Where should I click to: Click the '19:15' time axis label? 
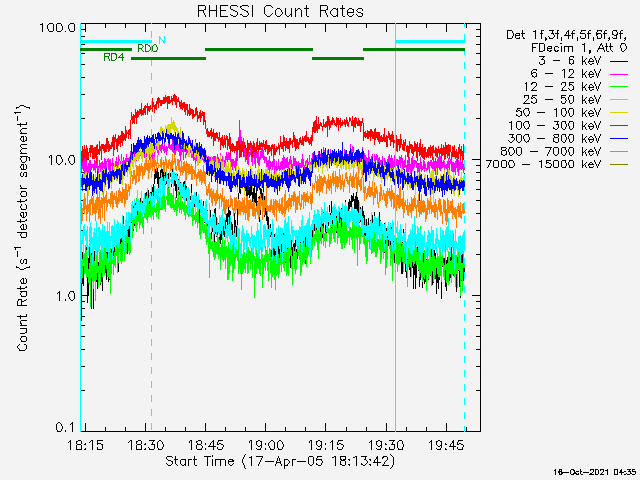click(326, 445)
